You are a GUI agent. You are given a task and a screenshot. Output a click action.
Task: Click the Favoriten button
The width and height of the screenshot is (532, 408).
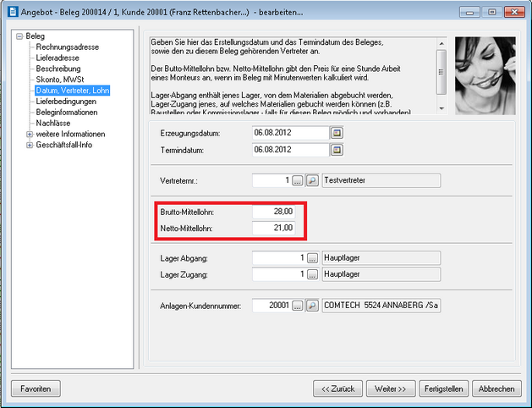[36, 389]
